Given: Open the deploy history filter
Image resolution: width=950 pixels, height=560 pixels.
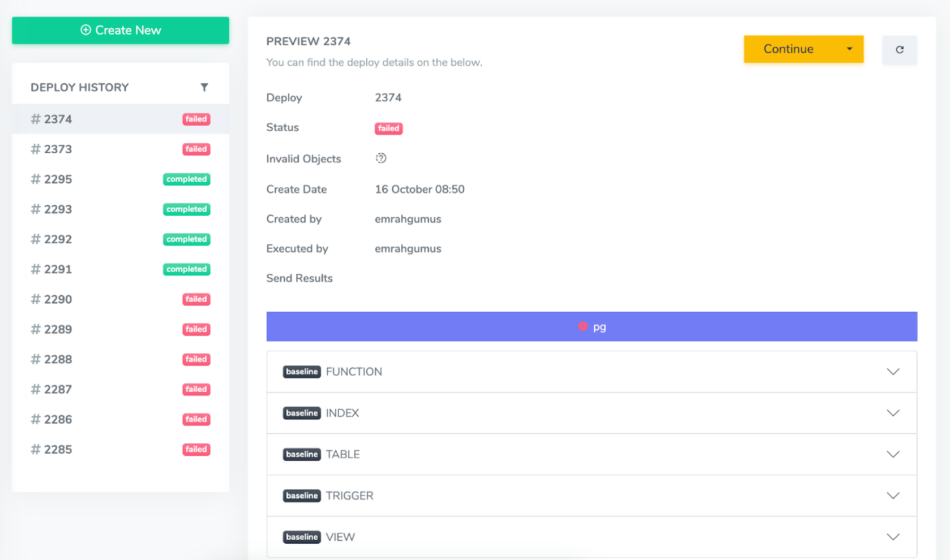Looking at the screenshot, I should 204,87.
